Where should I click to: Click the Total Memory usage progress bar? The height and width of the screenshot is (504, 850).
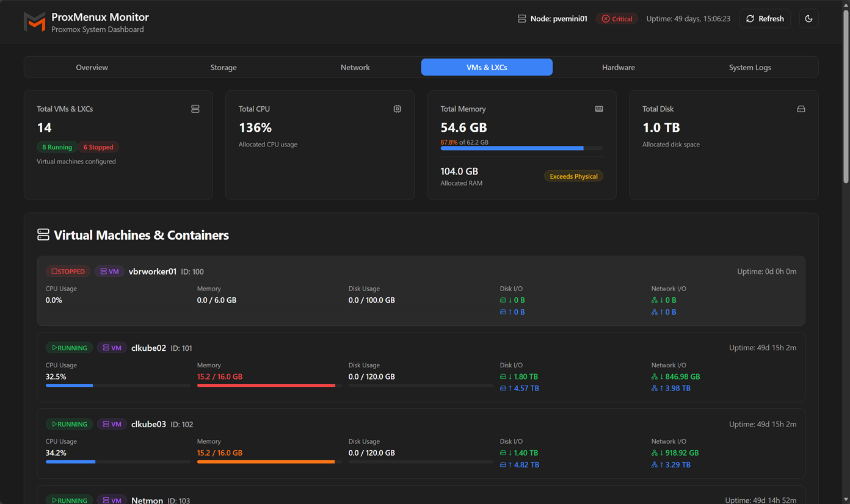[521, 148]
